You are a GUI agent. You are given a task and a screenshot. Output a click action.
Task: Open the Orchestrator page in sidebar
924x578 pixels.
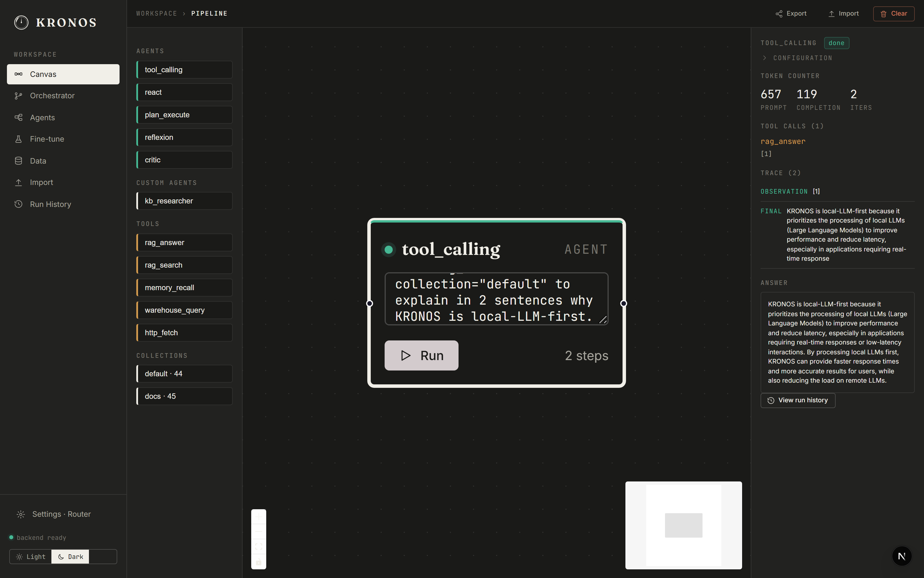63,96
